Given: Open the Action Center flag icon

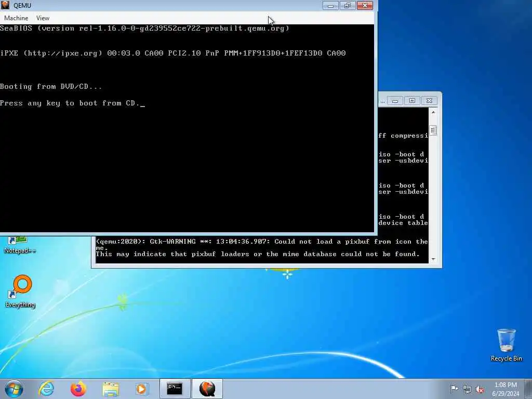Looking at the screenshot, I should point(454,389).
